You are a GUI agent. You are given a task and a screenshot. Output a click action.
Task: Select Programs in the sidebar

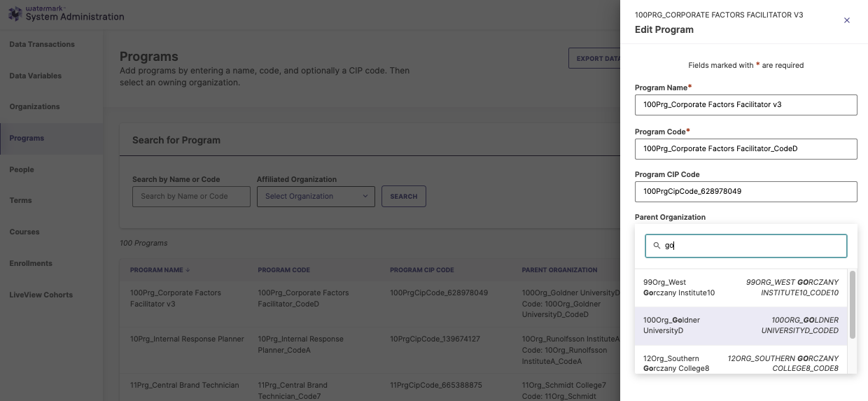pos(52,138)
